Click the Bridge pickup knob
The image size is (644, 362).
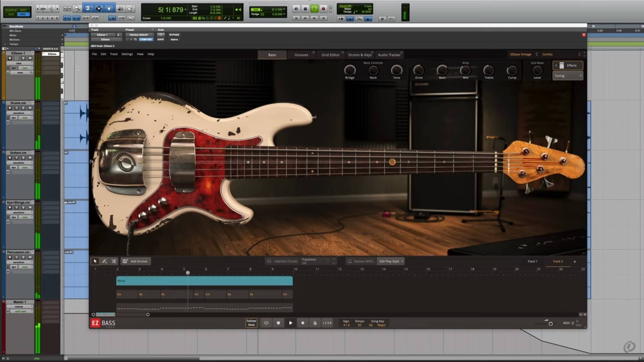(350, 70)
